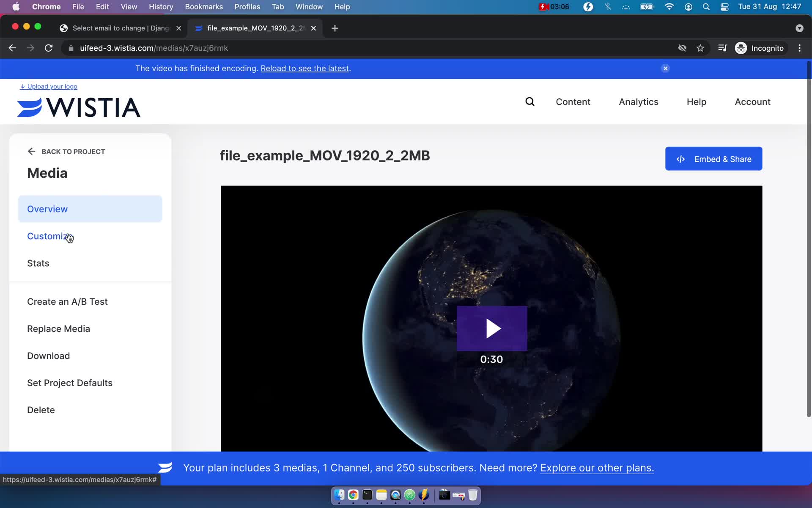Click the Analytics navigation tab
Image resolution: width=812 pixels, height=508 pixels.
coord(638,102)
